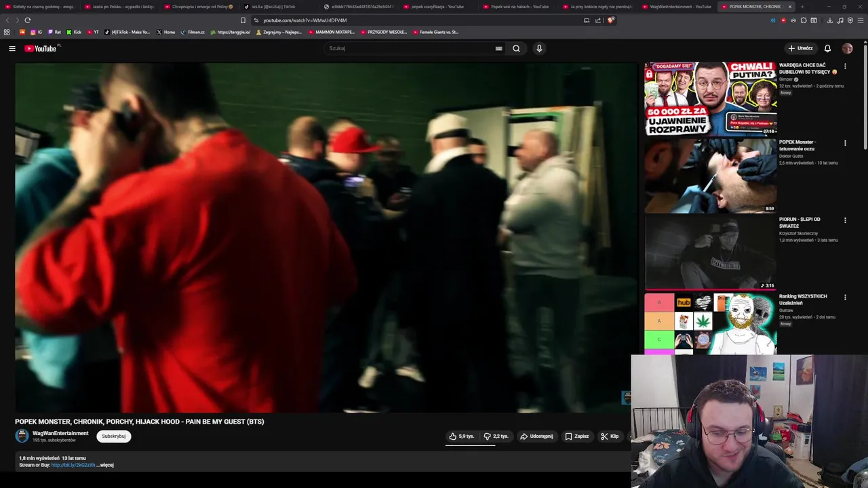
Task: Open the Brave Shields lion icon
Action: 610,20
